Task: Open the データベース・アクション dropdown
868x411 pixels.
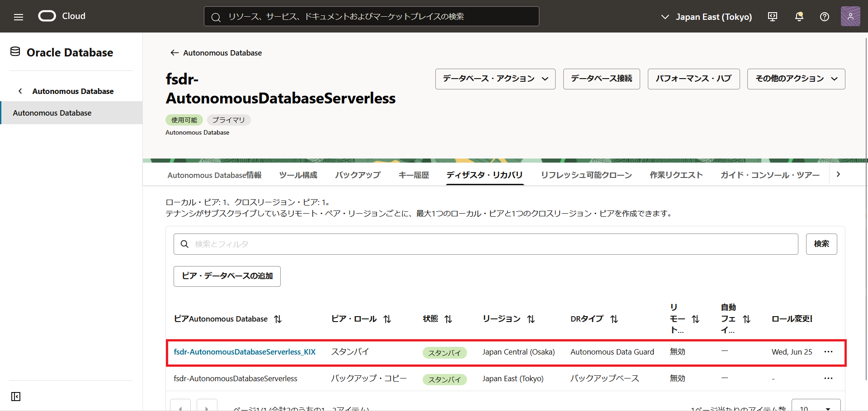Action: [495, 79]
